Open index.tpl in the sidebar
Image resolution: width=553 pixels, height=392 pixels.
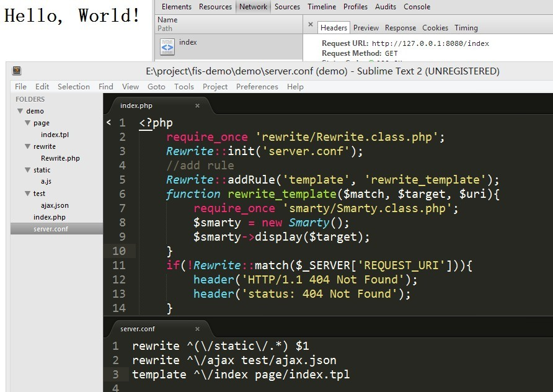pos(55,135)
